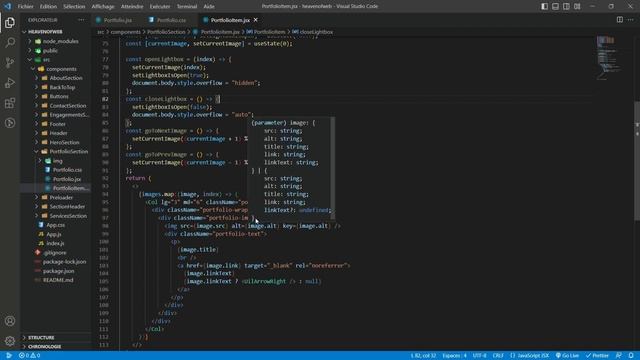
Task: Toggle primary side bar visibility
Action: [544, 6]
